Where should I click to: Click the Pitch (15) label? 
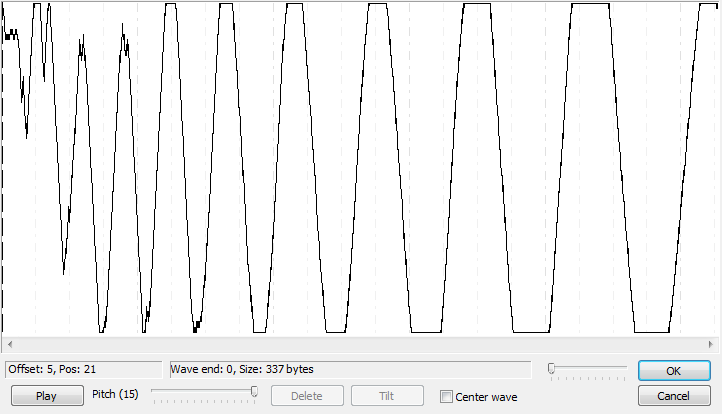coord(115,395)
